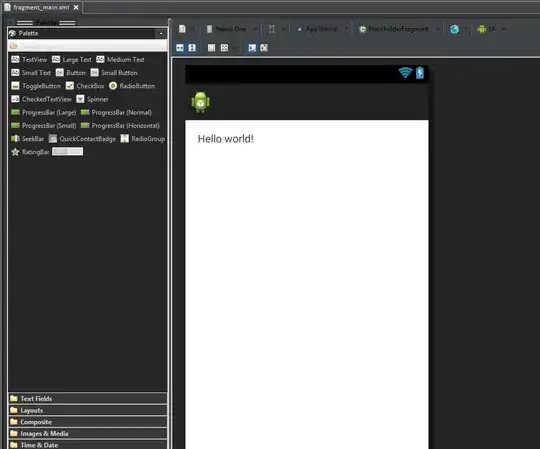Pick the ProgressBar (Normal) widget
This screenshot has width=540, height=449.
(116, 112)
